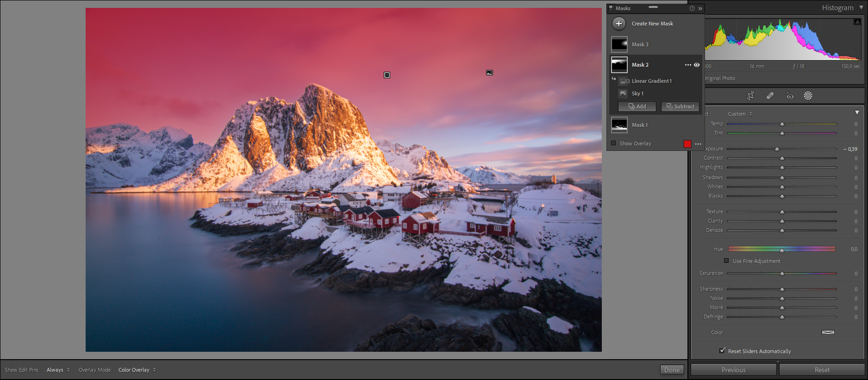Select the Red Eye Correction tool
868x380 pixels.
pyautogui.click(x=790, y=96)
